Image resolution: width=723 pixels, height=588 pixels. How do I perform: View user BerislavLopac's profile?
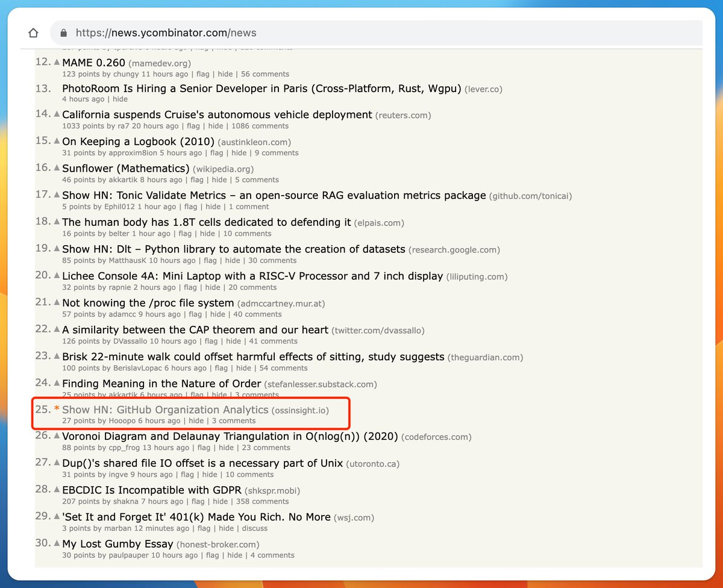(138, 368)
